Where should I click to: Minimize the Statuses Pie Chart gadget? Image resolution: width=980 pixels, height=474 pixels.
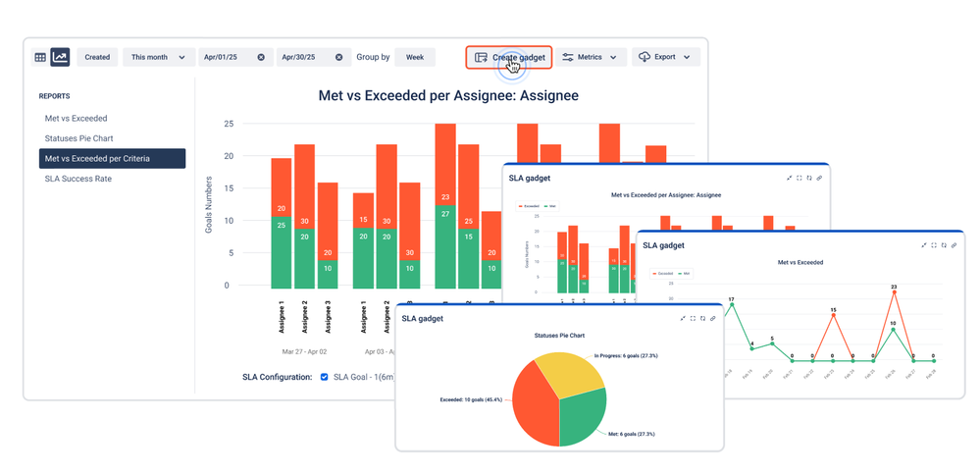683,318
